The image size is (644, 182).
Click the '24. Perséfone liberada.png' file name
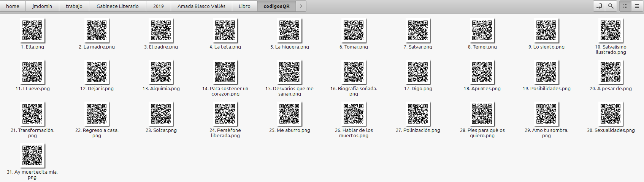225,133
